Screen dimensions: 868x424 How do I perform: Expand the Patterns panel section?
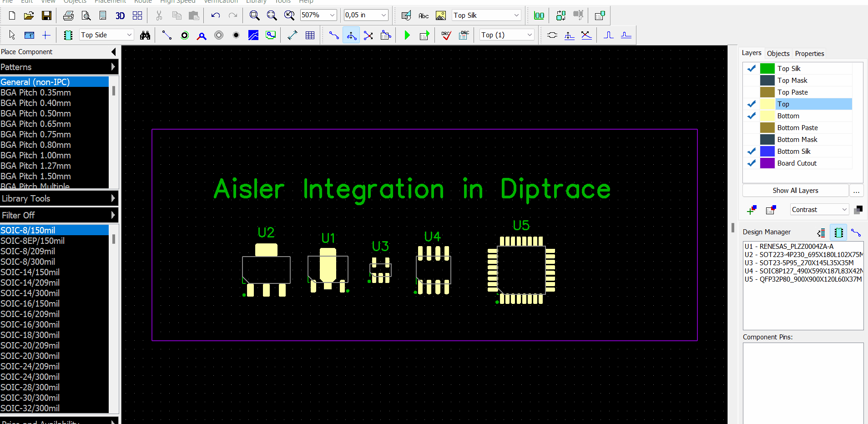click(59, 67)
